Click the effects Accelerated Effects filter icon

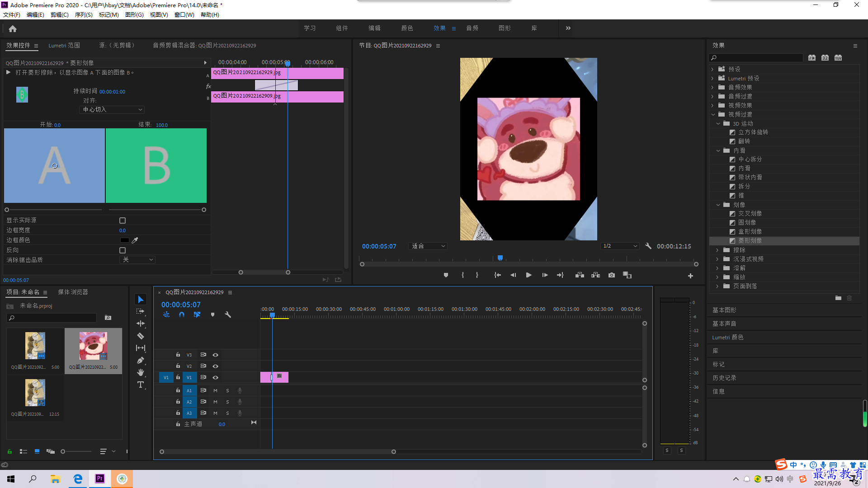coord(812,58)
